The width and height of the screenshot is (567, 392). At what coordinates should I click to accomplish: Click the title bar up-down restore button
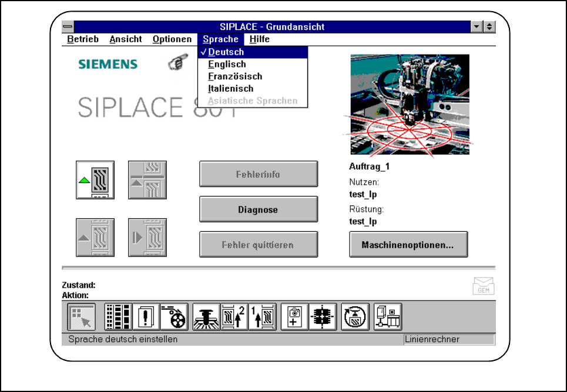tap(489, 26)
